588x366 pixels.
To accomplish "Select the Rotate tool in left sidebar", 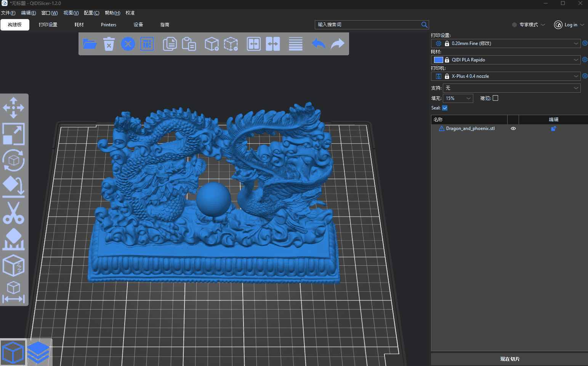I will point(14,160).
